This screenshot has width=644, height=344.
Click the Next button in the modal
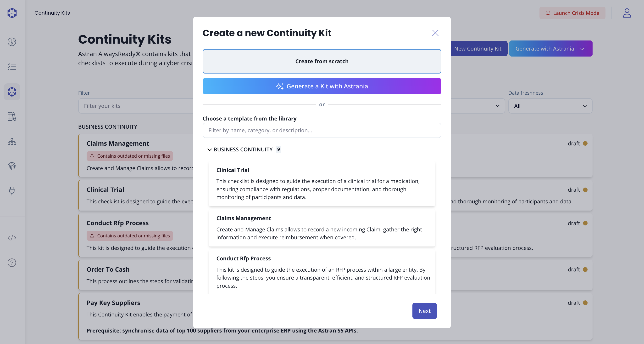[424, 311]
